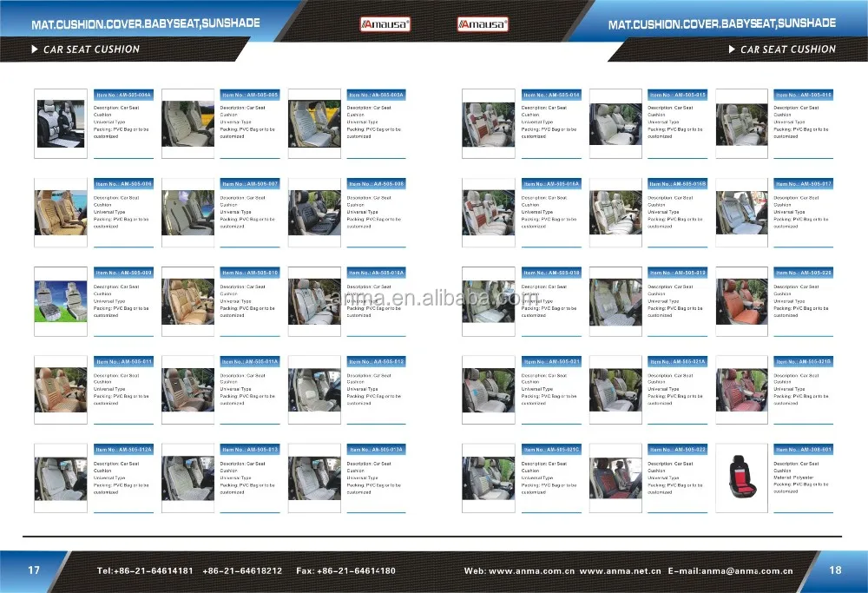
Task: Select the seat photo for AM-505-019
Action: point(615,301)
